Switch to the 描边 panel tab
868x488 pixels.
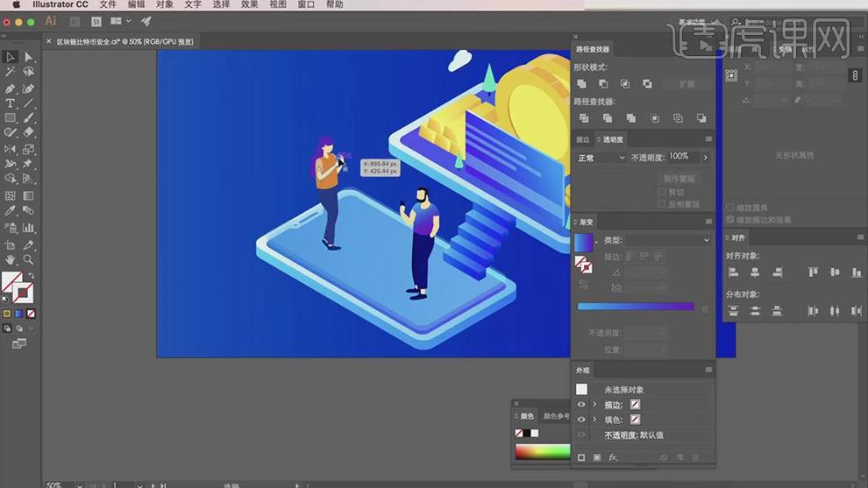583,139
